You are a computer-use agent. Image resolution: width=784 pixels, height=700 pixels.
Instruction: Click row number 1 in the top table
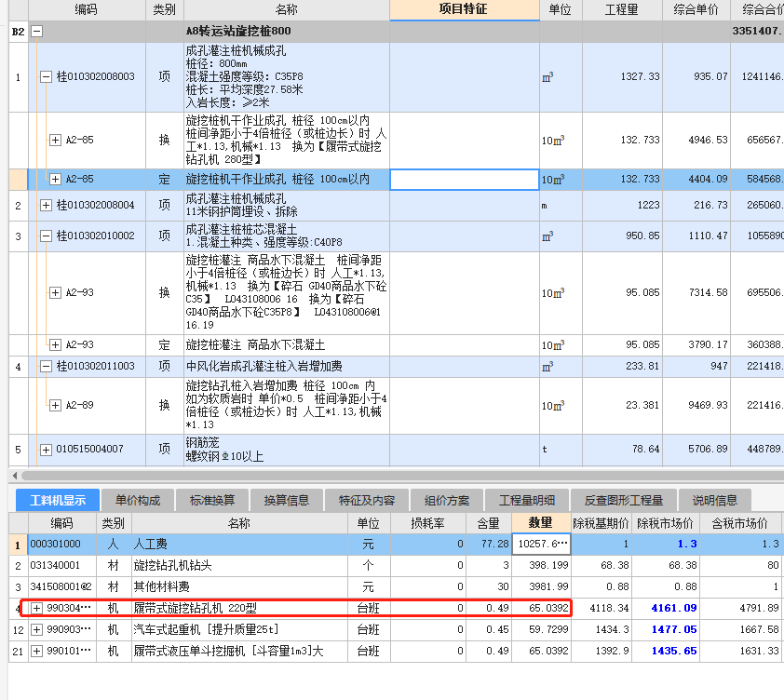[x=18, y=77]
